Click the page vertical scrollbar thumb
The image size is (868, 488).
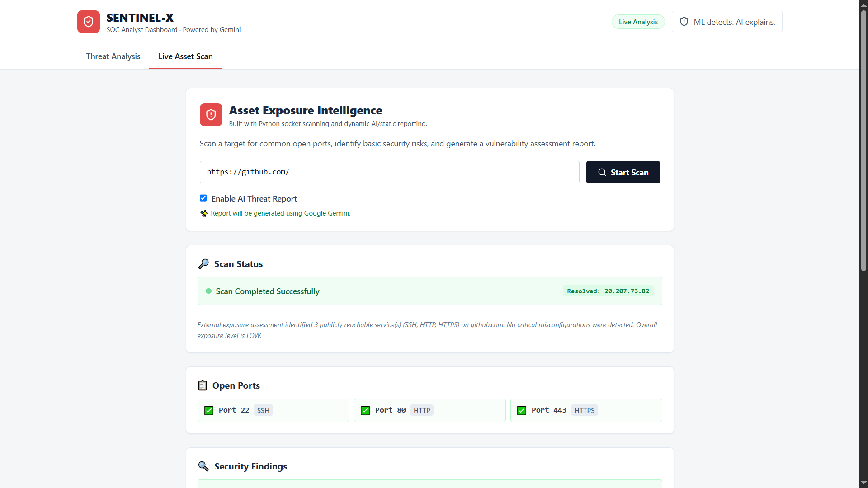pos(863,140)
